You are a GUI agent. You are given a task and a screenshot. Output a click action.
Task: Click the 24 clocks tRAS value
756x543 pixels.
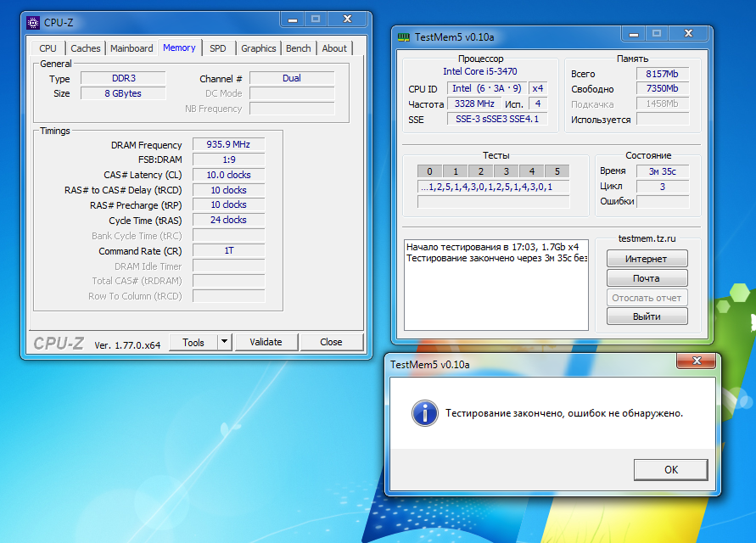pyautogui.click(x=228, y=220)
